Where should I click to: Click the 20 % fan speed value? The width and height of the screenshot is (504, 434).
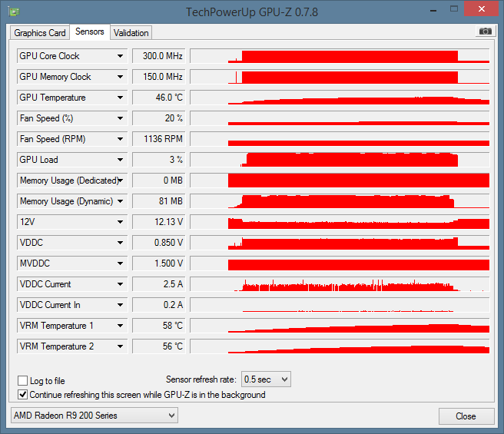click(x=159, y=118)
